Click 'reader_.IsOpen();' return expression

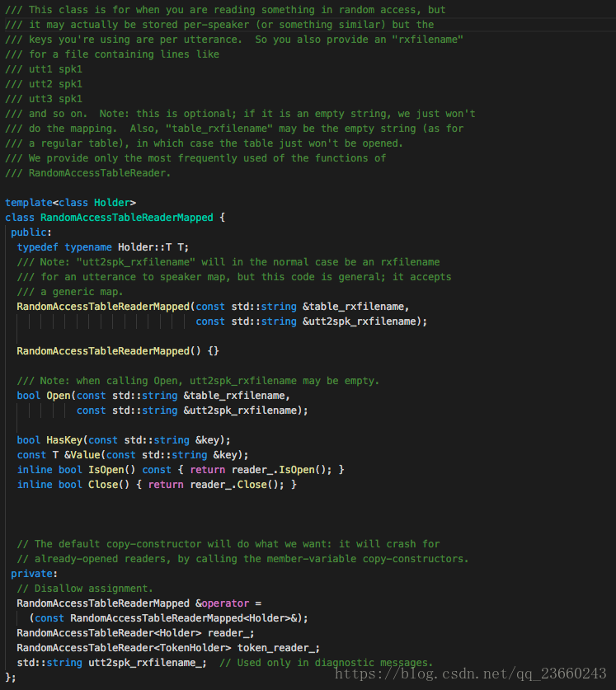tap(282, 470)
